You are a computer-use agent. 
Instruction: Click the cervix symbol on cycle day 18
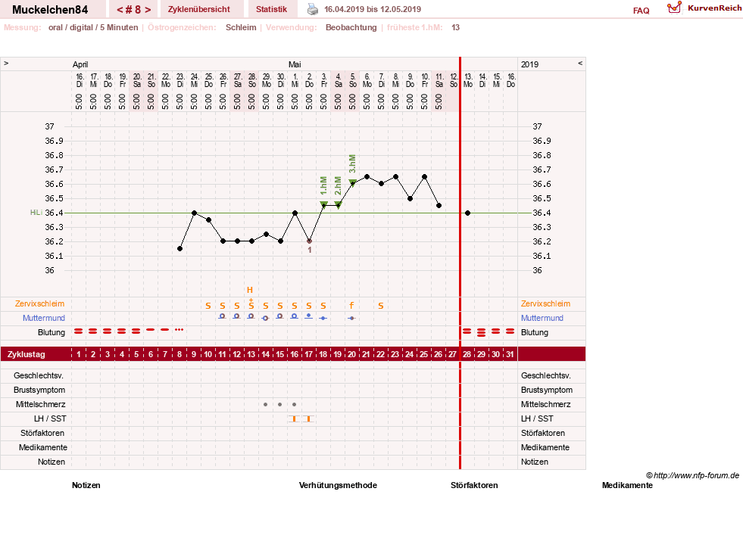(323, 318)
